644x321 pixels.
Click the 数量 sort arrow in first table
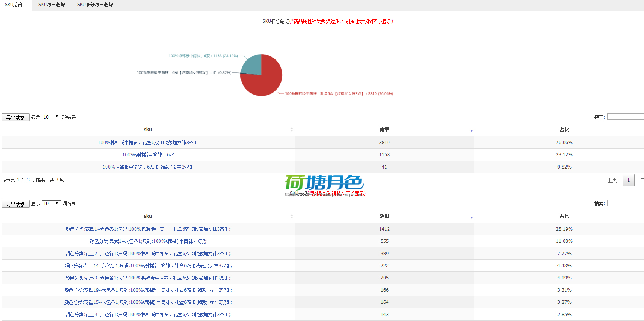(471, 130)
